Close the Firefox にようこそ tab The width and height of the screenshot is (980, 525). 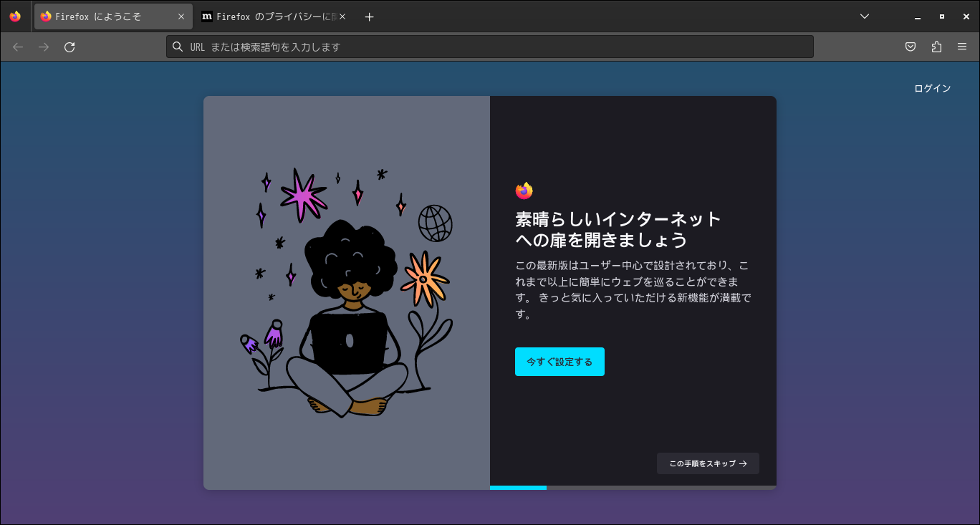(181, 16)
